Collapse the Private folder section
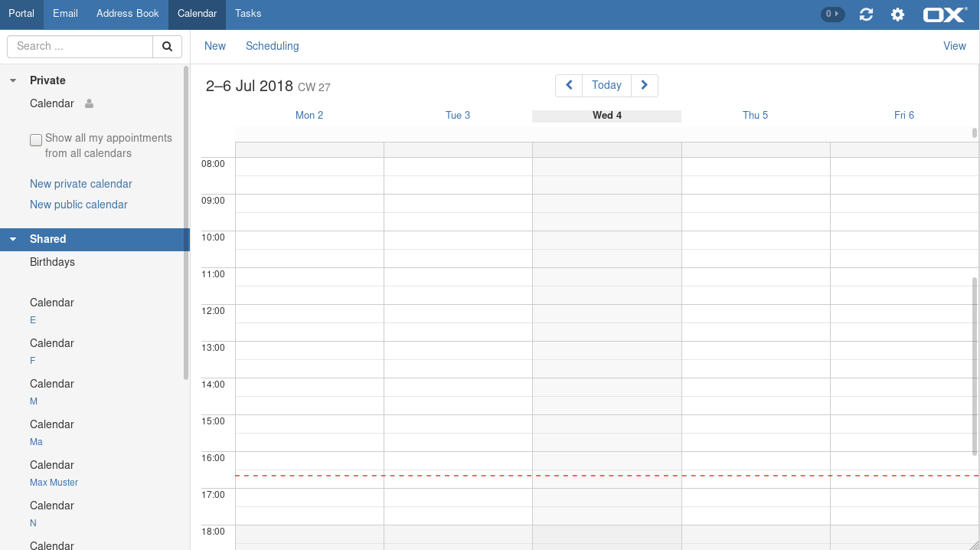This screenshot has width=980, height=550. (x=13, y=80)
